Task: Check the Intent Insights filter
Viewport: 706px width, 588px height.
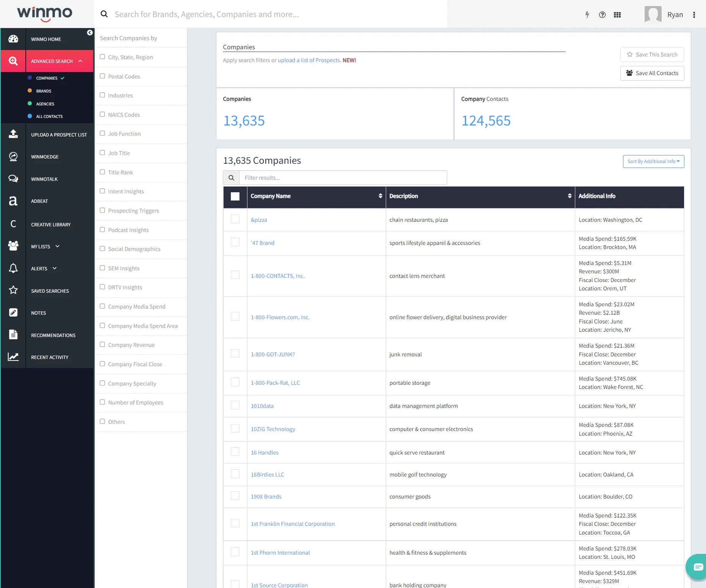Action: tap(102, 191)
